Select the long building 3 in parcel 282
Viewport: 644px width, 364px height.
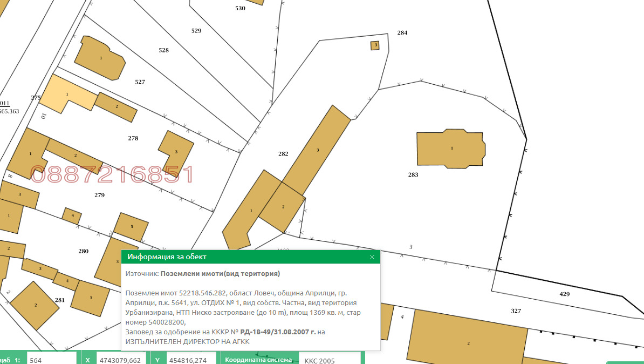(317, 149)
